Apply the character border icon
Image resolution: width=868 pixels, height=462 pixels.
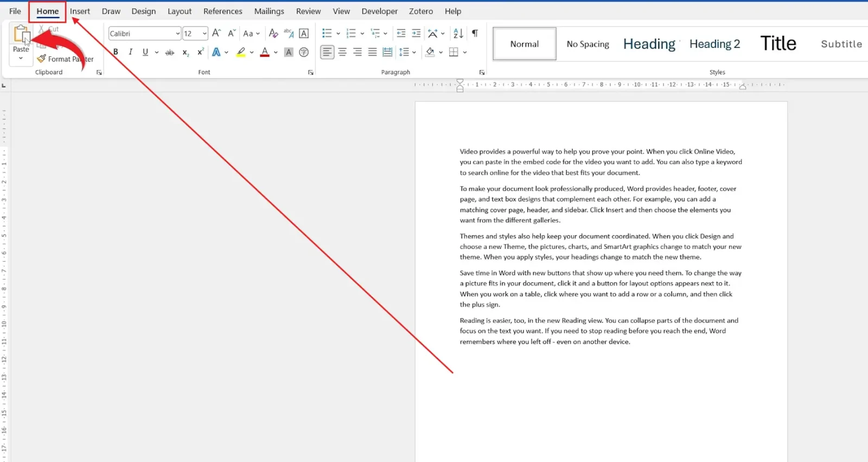[304, 33]
